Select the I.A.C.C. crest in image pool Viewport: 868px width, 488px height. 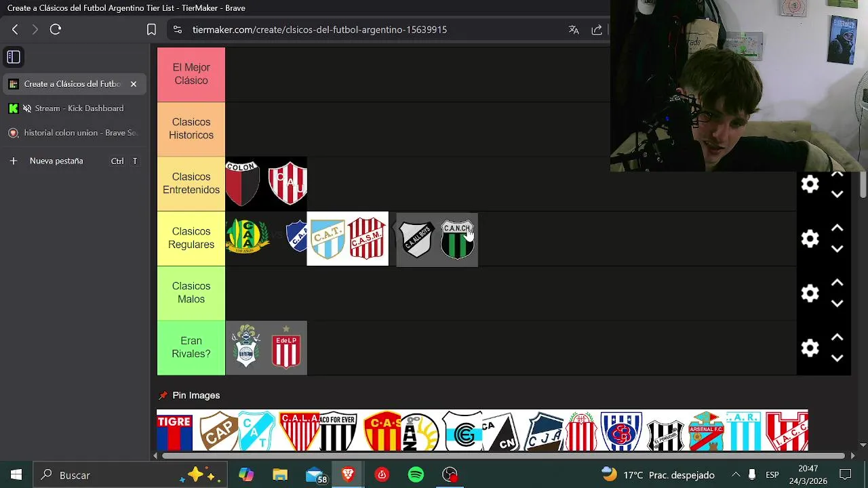click(787, 431)
